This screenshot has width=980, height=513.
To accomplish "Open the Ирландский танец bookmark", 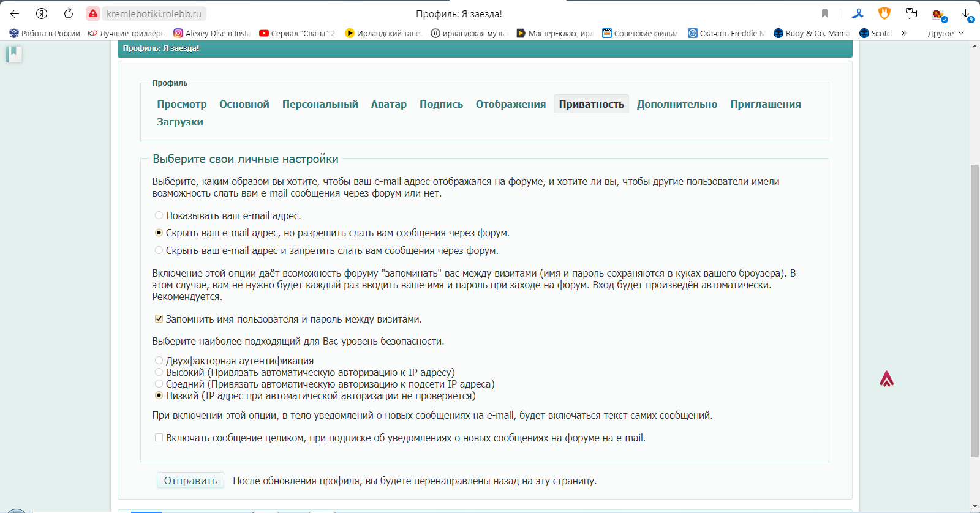I will pyautogui.click(x=383, y=33).
